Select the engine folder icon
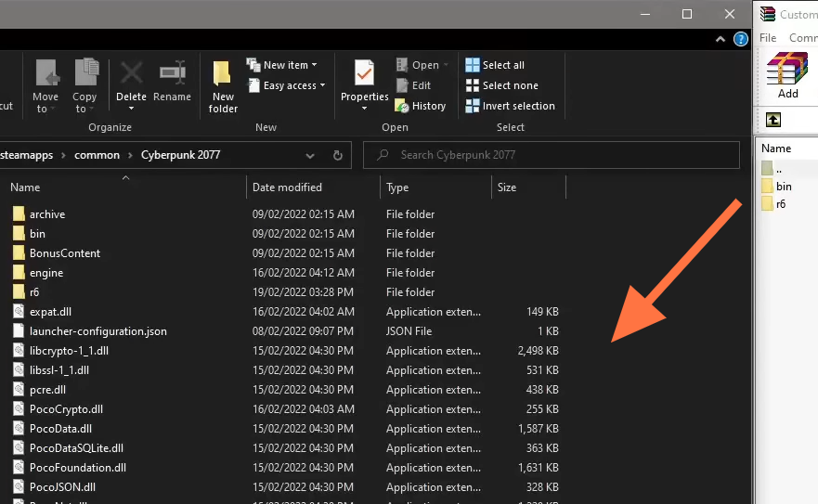This screenshot has height=504, width=818. pyautogui.click(x=19, y=272)
